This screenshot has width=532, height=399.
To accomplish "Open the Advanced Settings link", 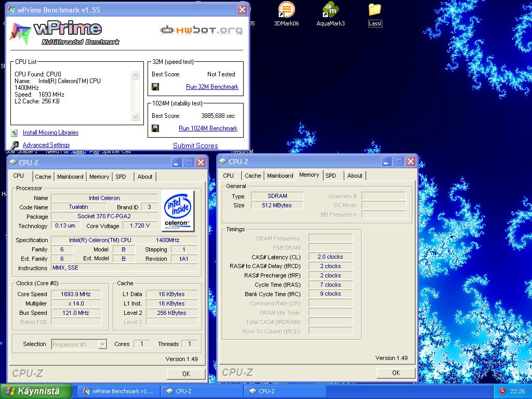I will pos(46,145).
